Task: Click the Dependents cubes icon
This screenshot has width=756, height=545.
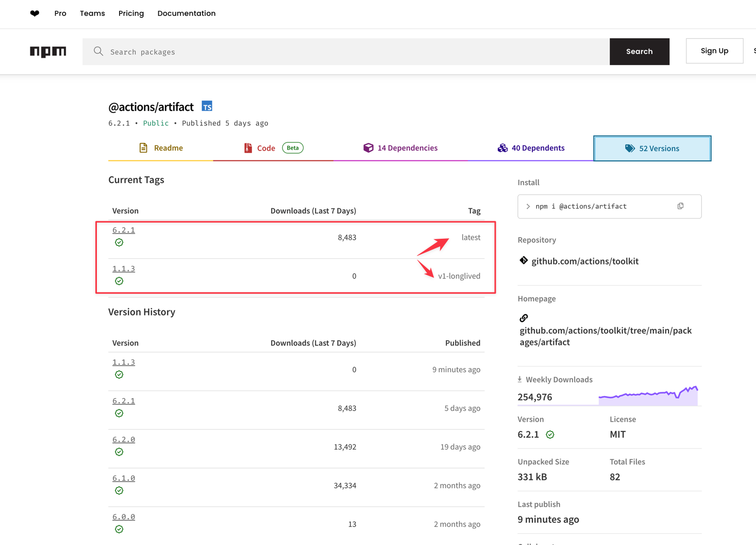Action: click(x=502, y=148)
